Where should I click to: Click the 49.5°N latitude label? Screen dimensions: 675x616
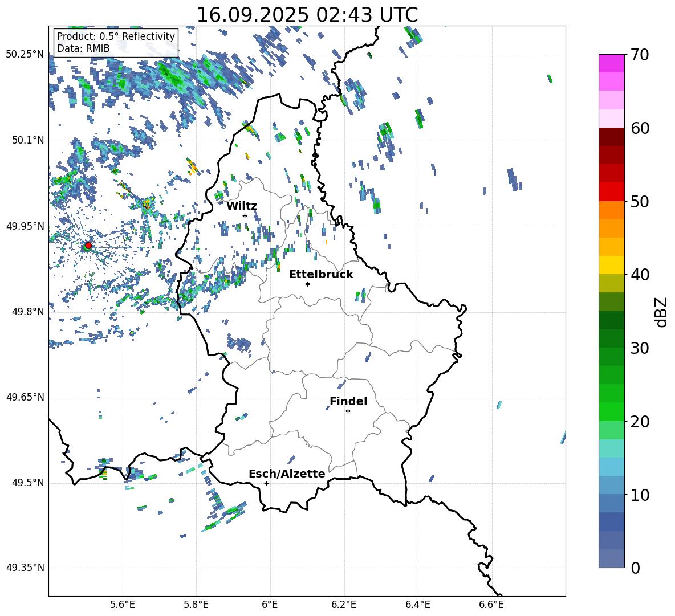coord(28,483)
